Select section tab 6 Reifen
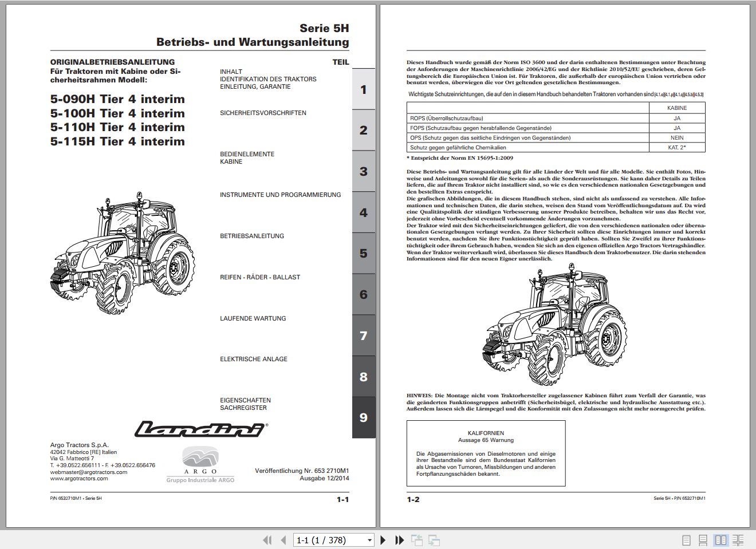The width and height of the screenshot is (756, 549). 363,294
